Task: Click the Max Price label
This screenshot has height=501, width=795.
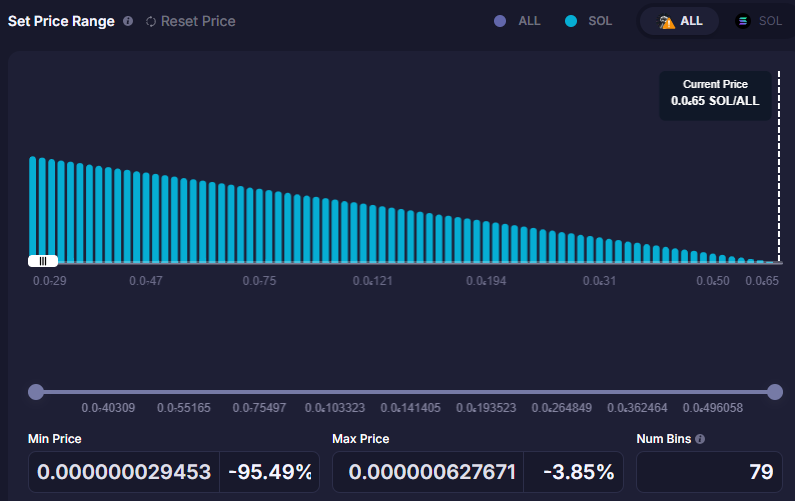Action: [x=360, y=439]
